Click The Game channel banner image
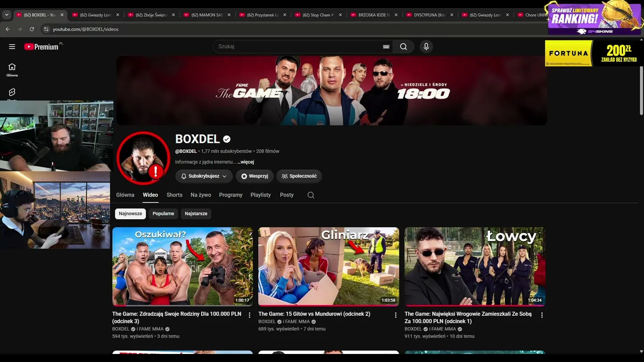The image size is (644, 362). (x=332, y=90)
